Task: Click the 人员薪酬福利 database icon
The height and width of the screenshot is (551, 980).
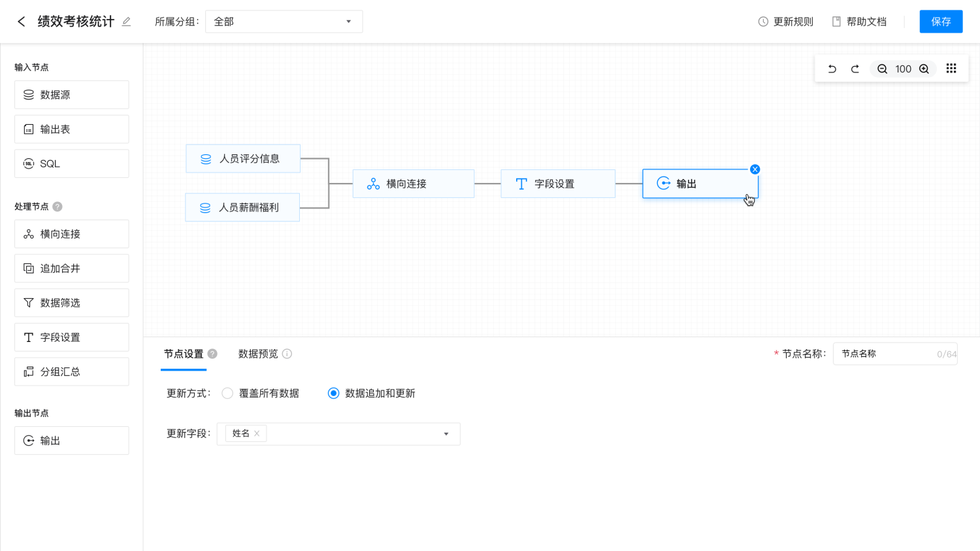Action: click(x=205, y=207)
